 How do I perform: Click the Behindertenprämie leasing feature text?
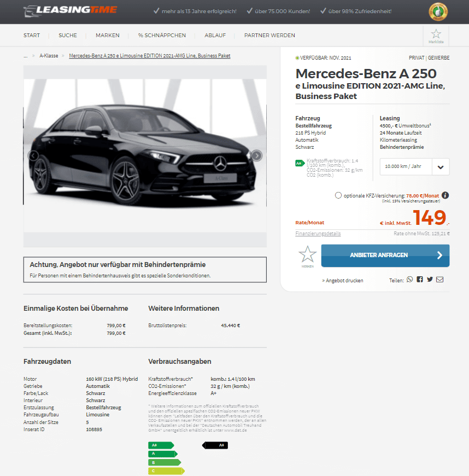[x=402, y=147]
